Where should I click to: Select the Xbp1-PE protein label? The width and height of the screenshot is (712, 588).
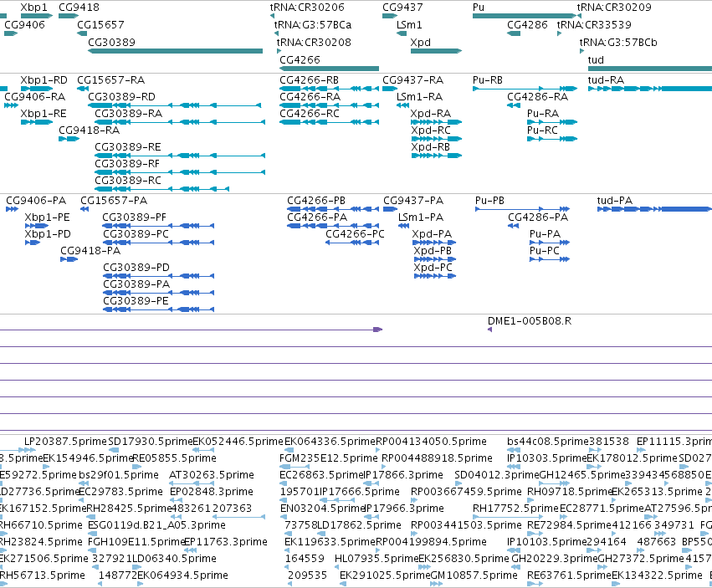click(x=47, y=217)
